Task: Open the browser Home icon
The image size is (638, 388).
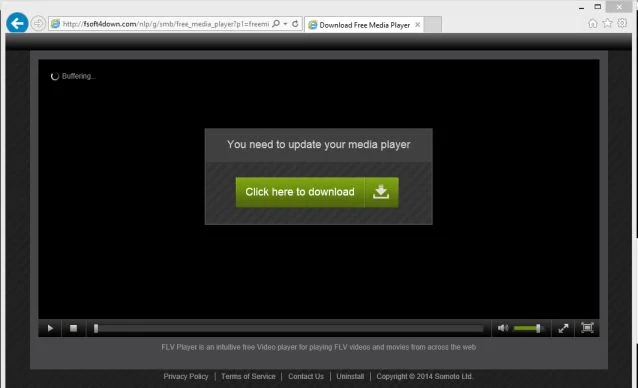Action: click(x=593, y=23)
